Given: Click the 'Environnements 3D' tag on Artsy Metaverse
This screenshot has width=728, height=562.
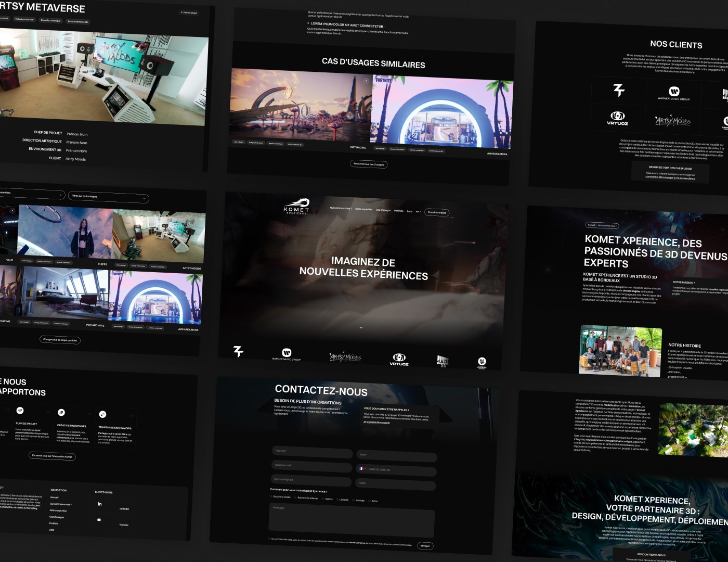Looking at the screenshot, I should point(78,22).
